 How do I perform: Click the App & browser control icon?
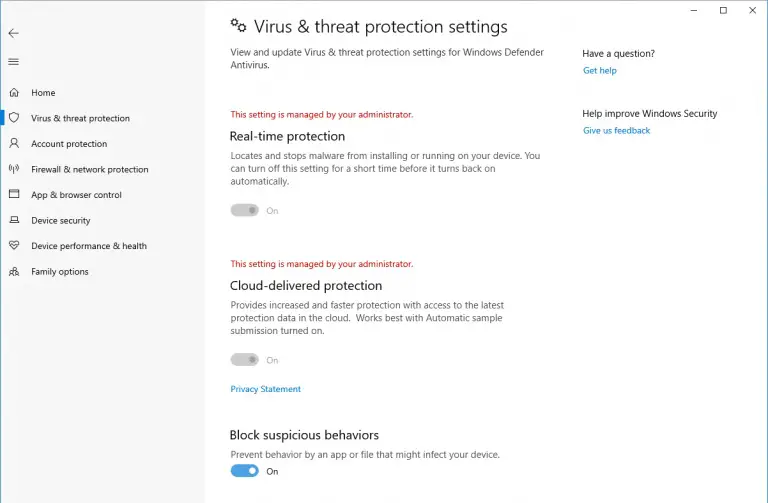click(14, 195)
